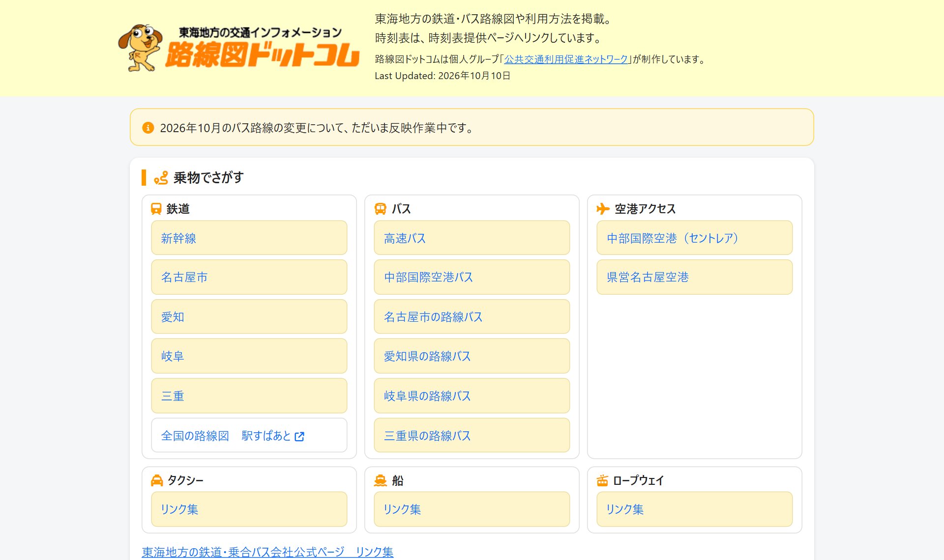Click the bus icon next to バス
This screenshot has width=944, height=560.
coord(380,209)
